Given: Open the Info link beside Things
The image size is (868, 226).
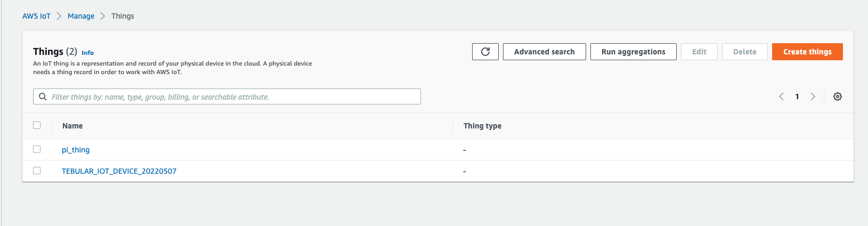Looking at the screenshot, I should [87, 53].
